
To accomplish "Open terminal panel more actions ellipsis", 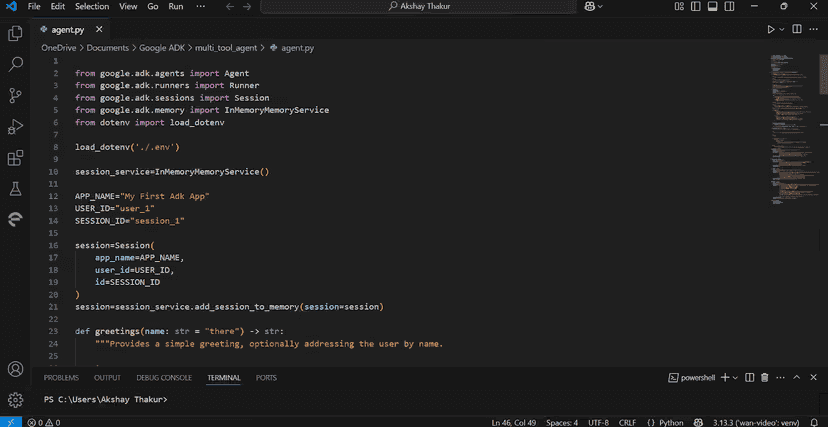I will click(x=781, y=377).
